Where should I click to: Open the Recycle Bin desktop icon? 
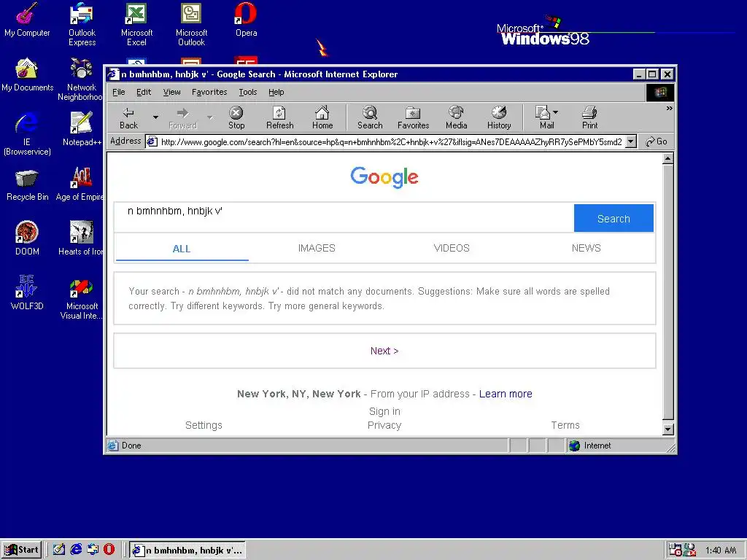(27, 184)
